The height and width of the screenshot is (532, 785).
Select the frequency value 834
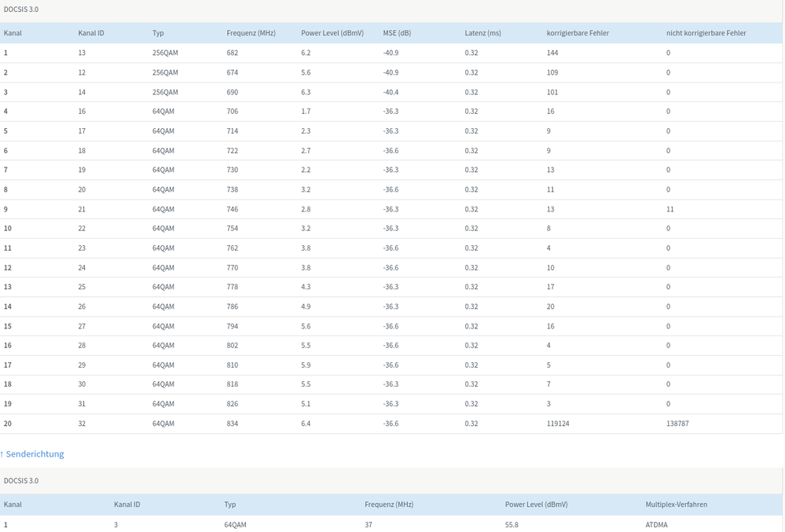[x=233, y=424]
